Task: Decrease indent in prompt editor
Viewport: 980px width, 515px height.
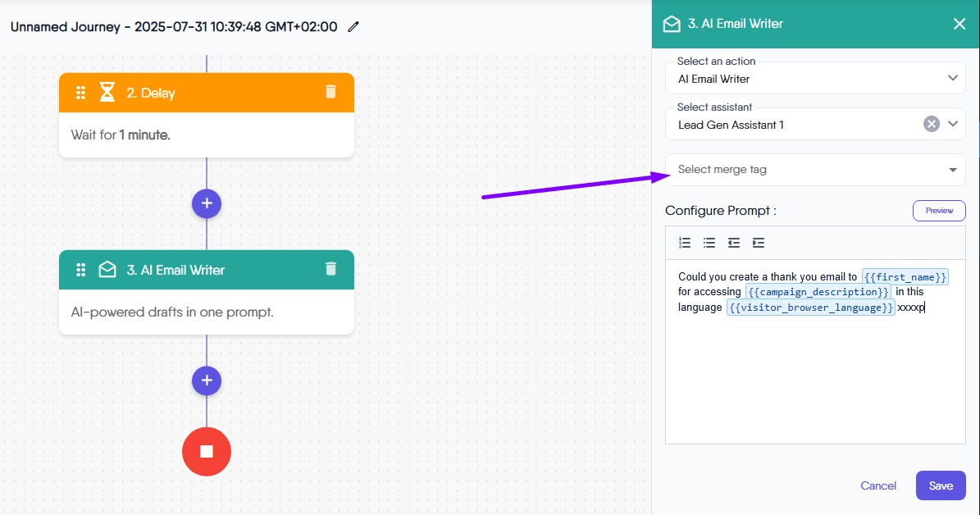Action: (x=734, y=243)
